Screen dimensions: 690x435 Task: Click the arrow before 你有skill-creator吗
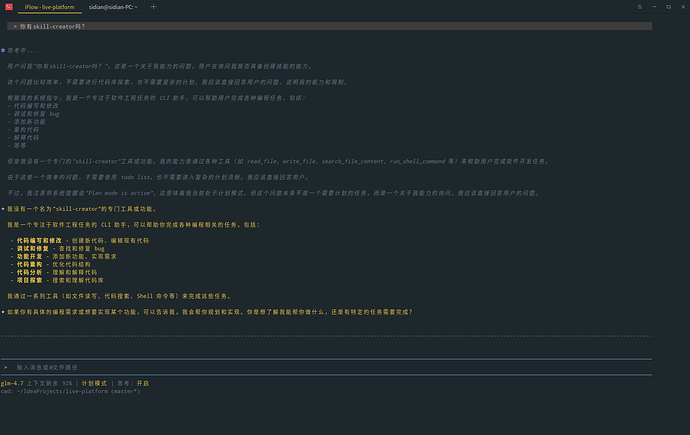pyautogui.click(x=16, y=25)
